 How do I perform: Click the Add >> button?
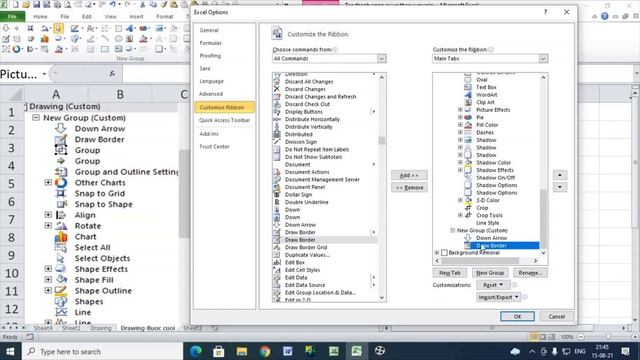pyautogui.click(x=409, y=175)
